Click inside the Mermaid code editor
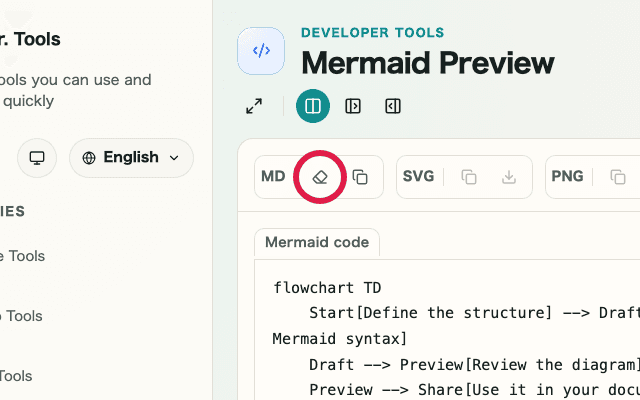The height and width of the screenshot is (400, 640). click(x=447, y=330)
